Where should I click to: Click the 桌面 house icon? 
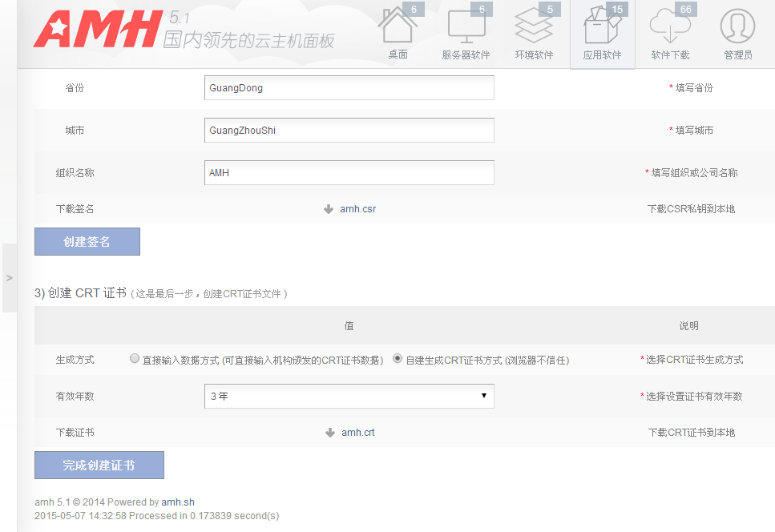pyautogui.click(x=398, y=27)
